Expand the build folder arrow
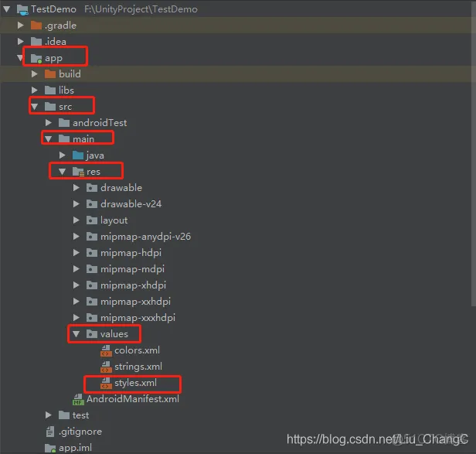 (35, 73)
